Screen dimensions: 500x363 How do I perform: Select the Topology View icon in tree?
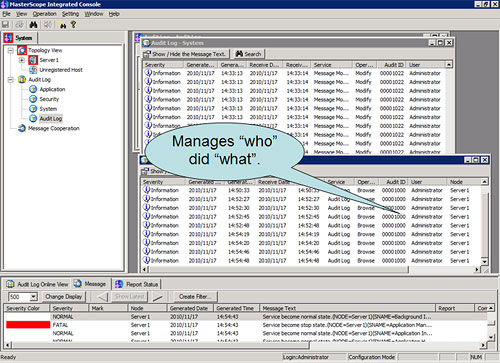coord(22,50)
